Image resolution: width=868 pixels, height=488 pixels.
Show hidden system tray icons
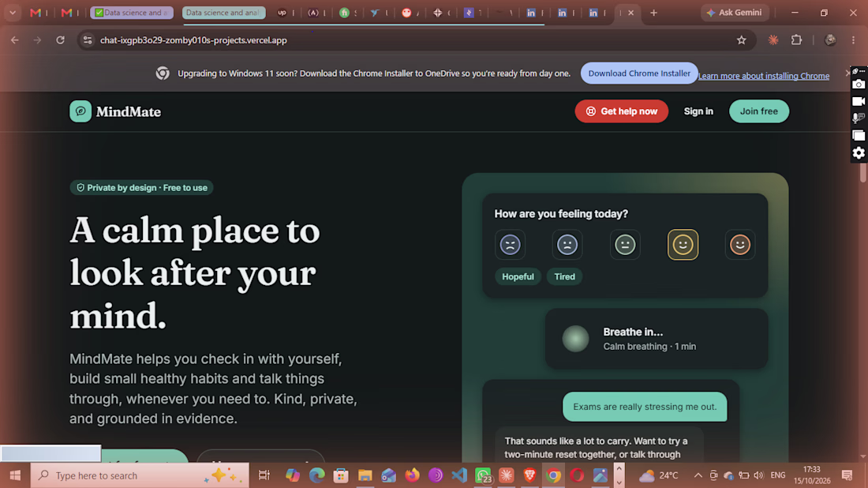pyautogui.click(x=698, y=475)
